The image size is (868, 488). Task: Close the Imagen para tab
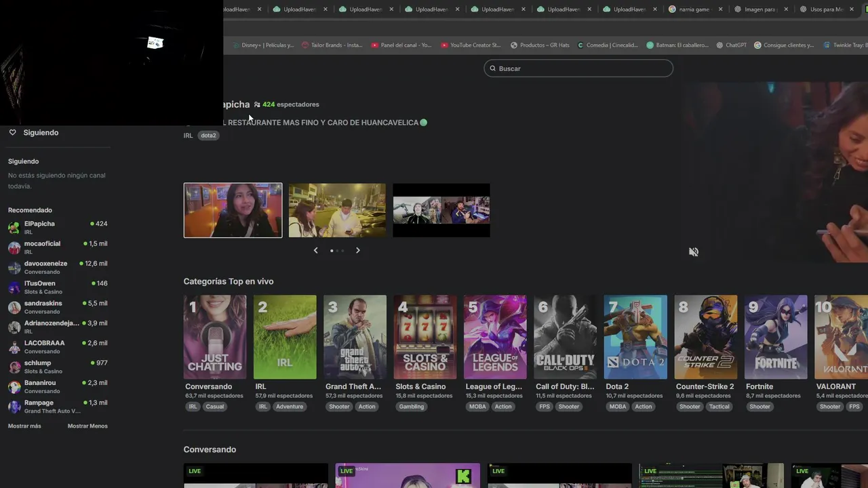click(786, 9)
